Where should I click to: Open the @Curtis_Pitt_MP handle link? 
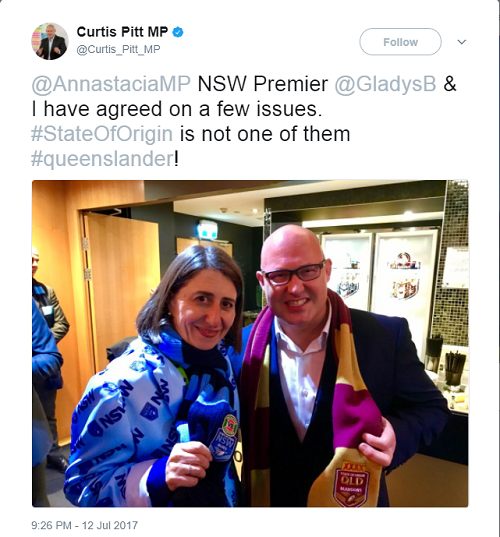point(118,49)
